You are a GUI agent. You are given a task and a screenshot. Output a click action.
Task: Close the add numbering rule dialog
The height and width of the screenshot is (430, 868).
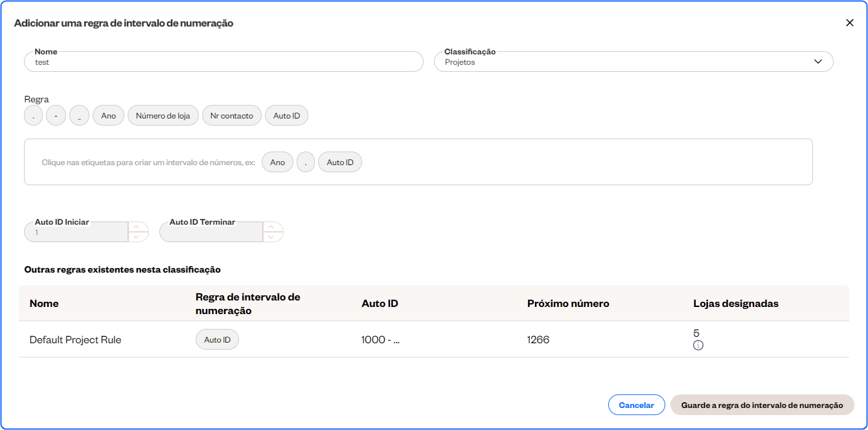(x=850, y=23)
